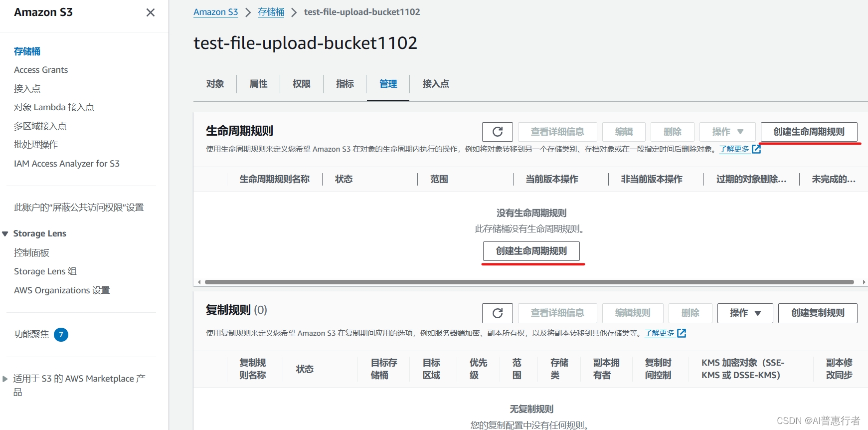Click right arrow of lifecycle table horizontal scrollbar
868x430 pixels.
(x=864, y=282)
